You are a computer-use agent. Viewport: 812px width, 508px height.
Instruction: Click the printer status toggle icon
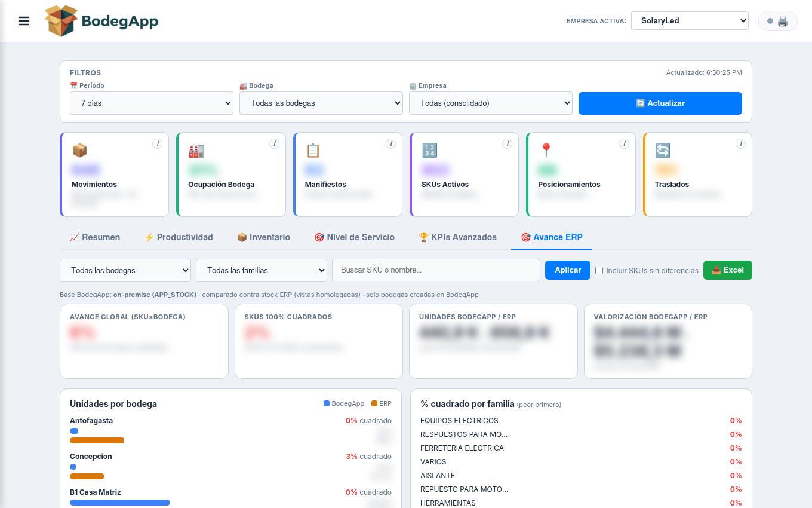point(777,21)
